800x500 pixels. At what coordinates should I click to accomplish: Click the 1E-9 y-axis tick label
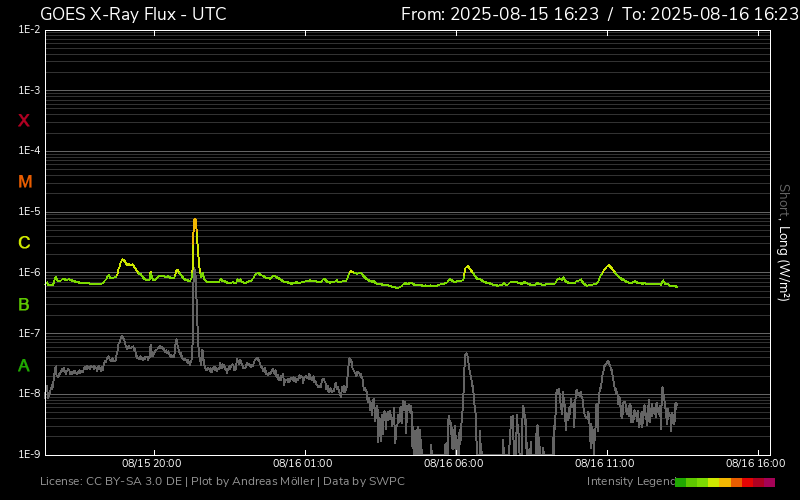(29, 454)
